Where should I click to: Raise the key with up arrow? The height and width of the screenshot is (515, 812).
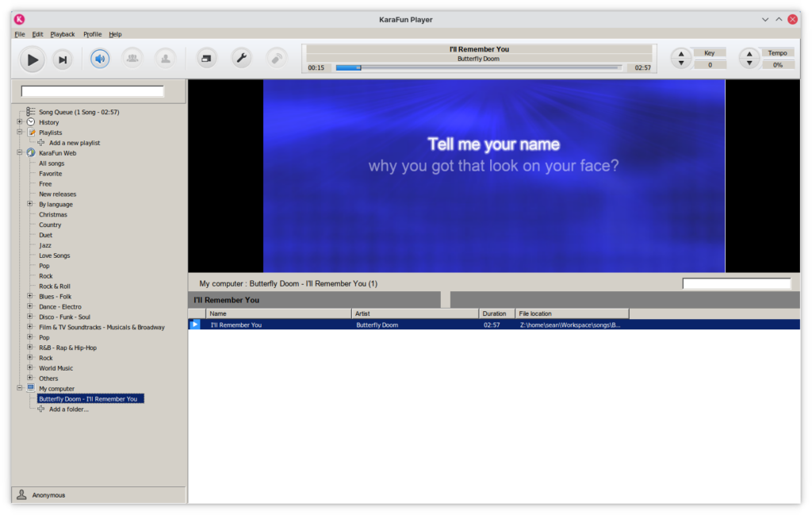coord(681,54)
